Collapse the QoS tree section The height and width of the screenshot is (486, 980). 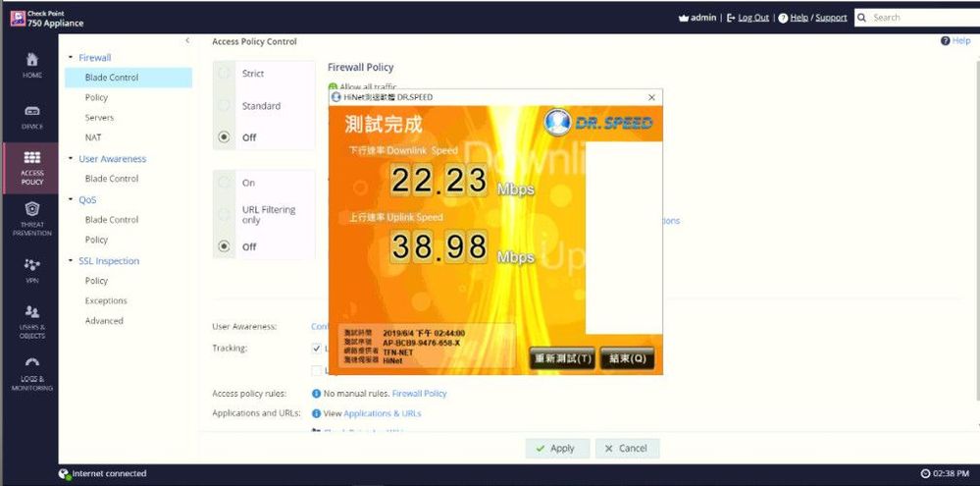coord(71,199)
